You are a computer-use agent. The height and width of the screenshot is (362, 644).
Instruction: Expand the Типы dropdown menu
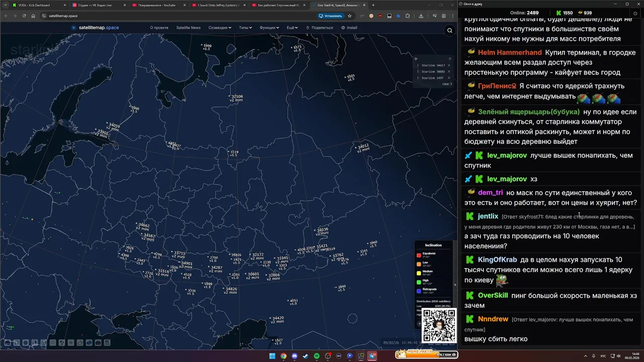[x=246, y=28]
